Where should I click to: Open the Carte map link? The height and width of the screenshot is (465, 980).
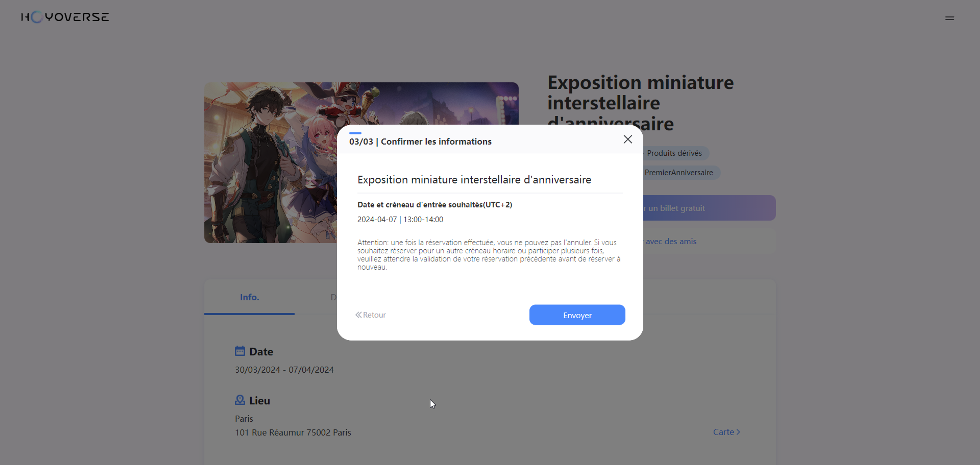(726, 432)
